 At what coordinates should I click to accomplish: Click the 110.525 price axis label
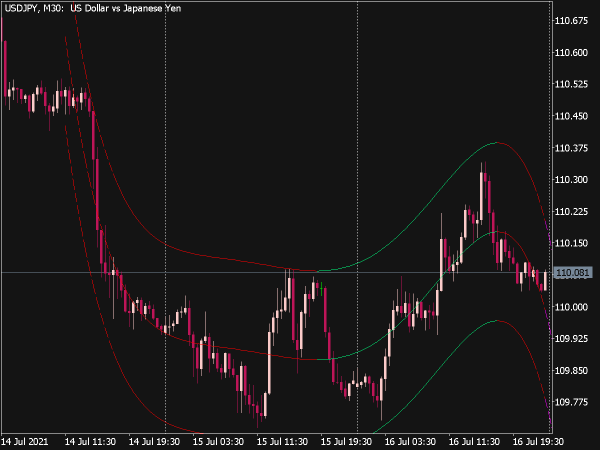coord(571,84)
